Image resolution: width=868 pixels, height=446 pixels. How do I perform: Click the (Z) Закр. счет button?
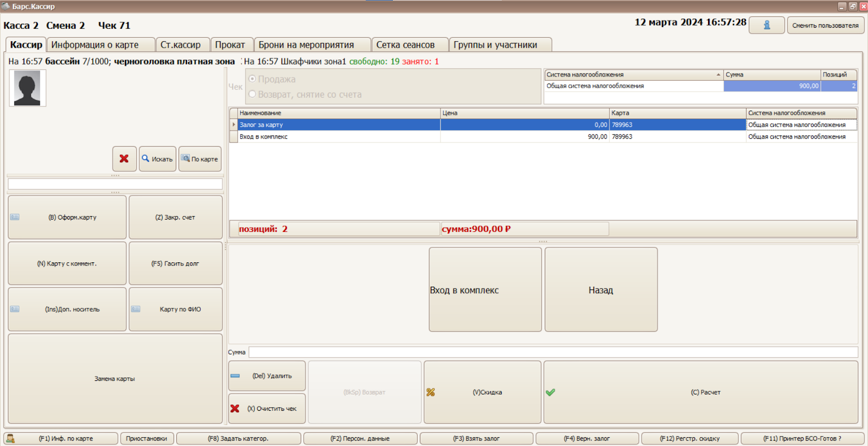[176, 217]
